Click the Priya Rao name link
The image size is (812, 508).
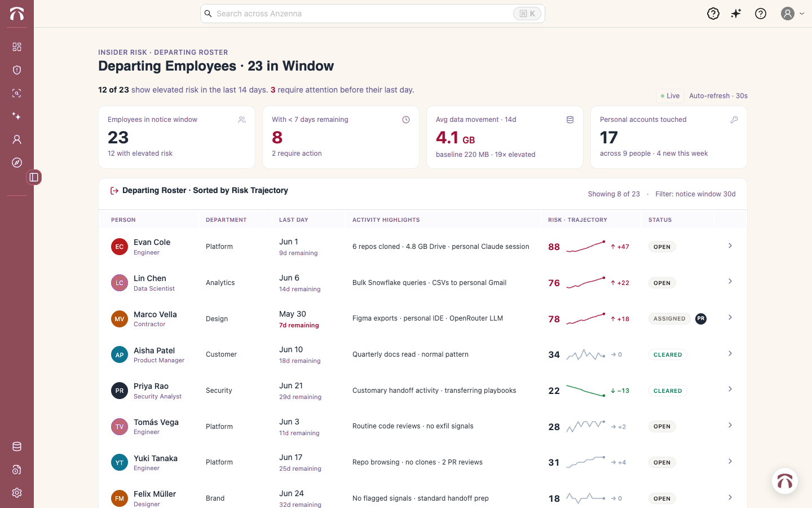coord(151,386)
